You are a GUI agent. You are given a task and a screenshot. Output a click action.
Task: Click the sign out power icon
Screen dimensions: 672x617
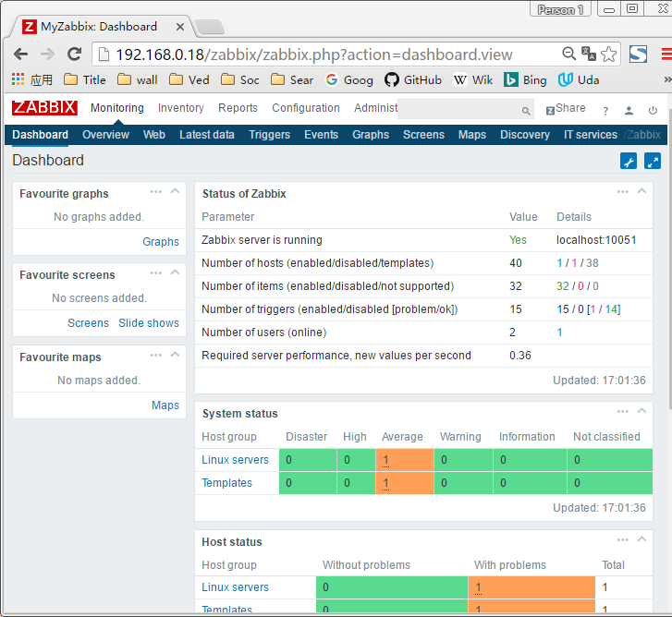point(653,111)
